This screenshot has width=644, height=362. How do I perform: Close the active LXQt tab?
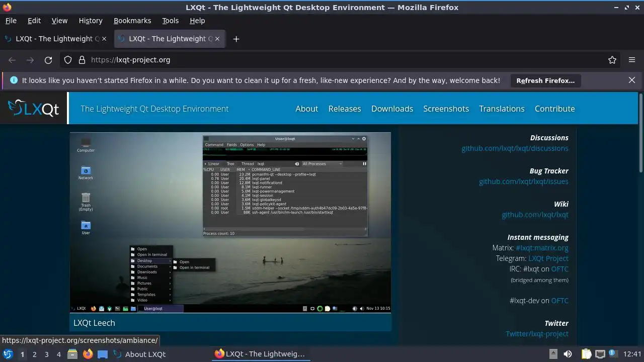click(x=218, y=39)
